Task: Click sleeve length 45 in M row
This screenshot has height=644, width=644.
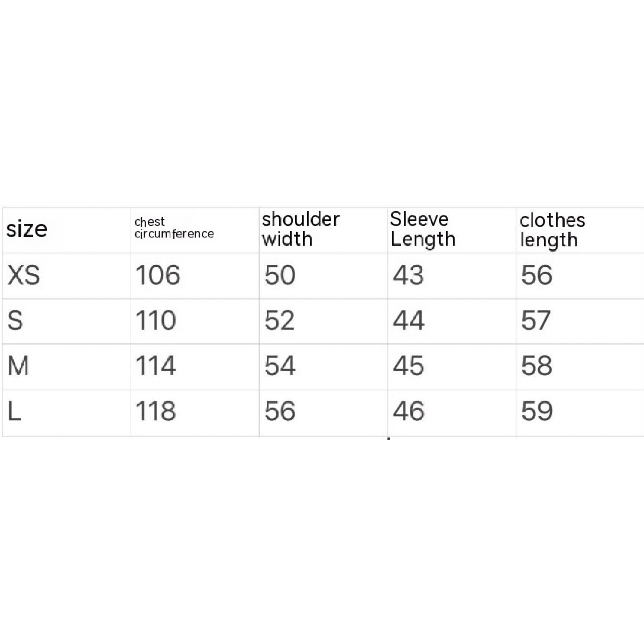Action: pyautogui.click(x=408, y=366)
